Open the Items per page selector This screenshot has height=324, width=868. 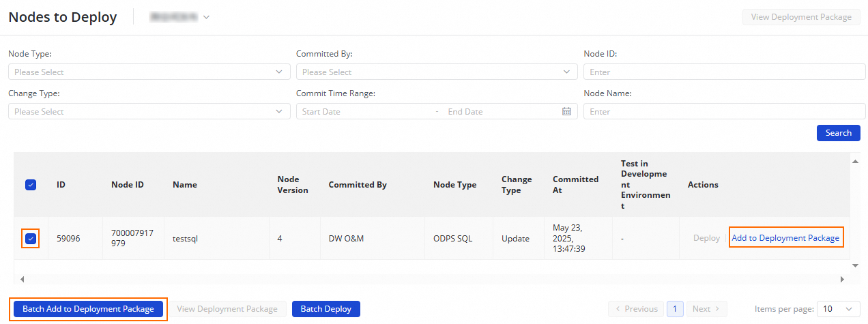pyautogui.click(x=838, y=309)
